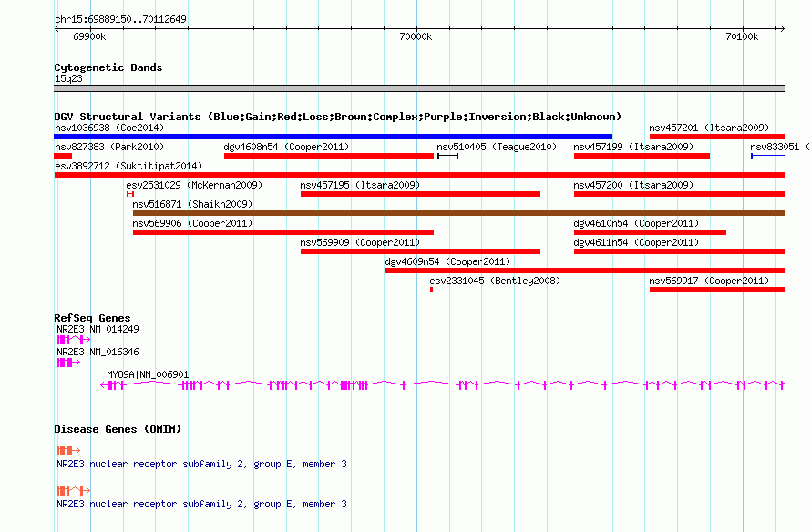The image size is (811, 532).
Task: Open the RefSeq Genes track title
Action: click(92, 319)
